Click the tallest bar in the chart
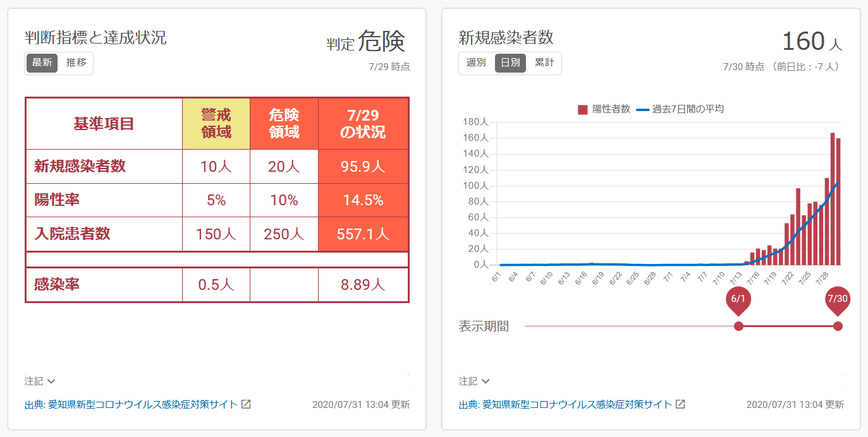The width and height of the screenshot is (868, 437). (x=833, y=199)
